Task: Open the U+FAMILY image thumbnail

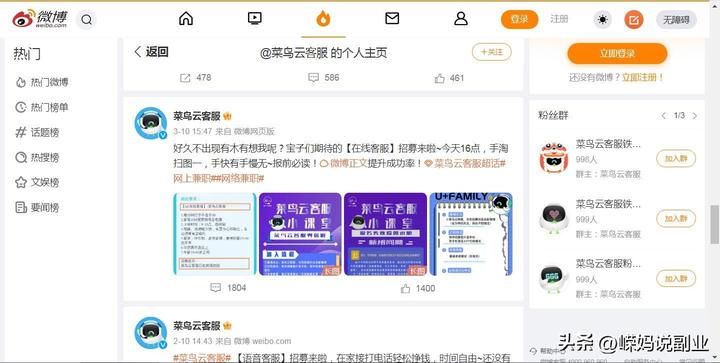Action: (x=471, y=234)
